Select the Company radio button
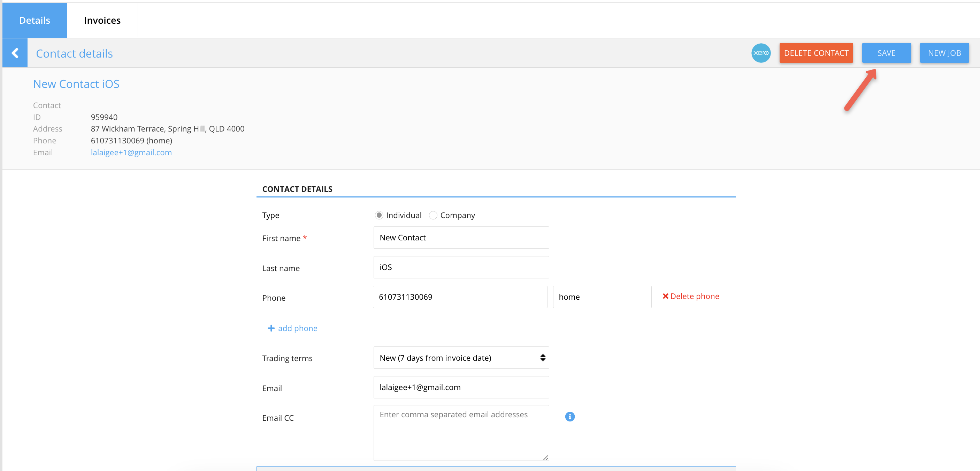 [x=432, y=215]
